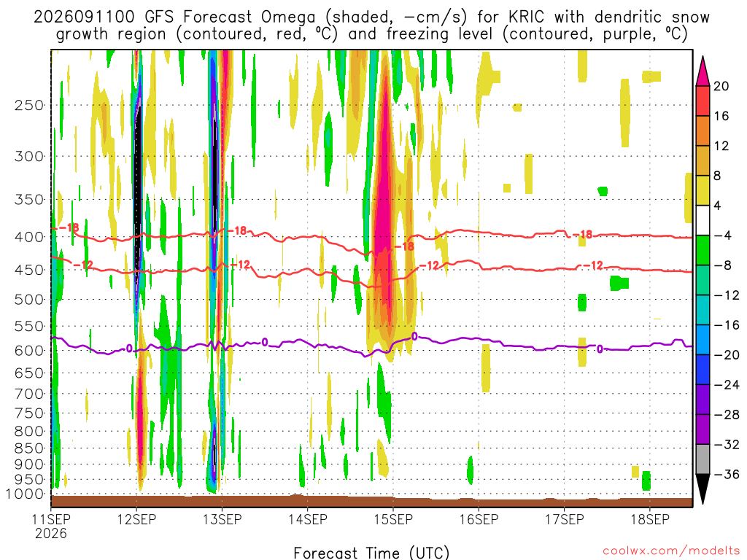Click the 18SEP time axis label
Viewport: 747px width, 560px height.
650,519
